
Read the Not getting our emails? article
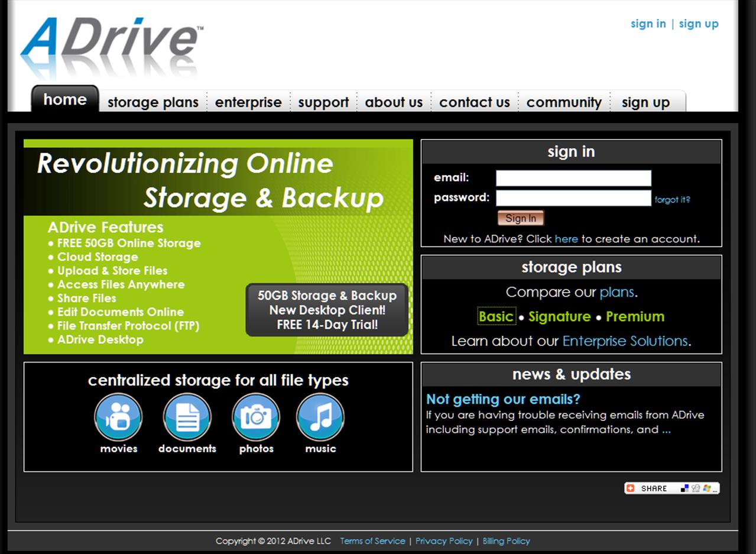click(504, 399)
